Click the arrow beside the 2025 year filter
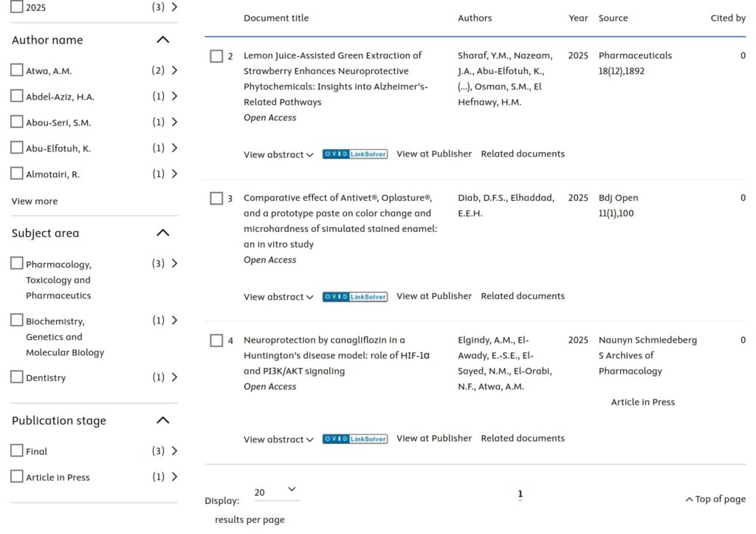Viewport: 756px width, 534px height. click(174, 7)
